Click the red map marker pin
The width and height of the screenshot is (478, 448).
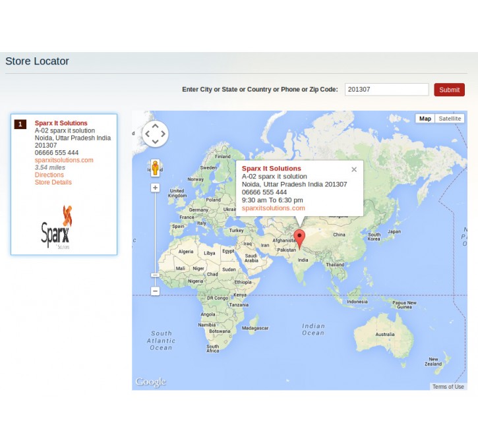coord(299,240)
